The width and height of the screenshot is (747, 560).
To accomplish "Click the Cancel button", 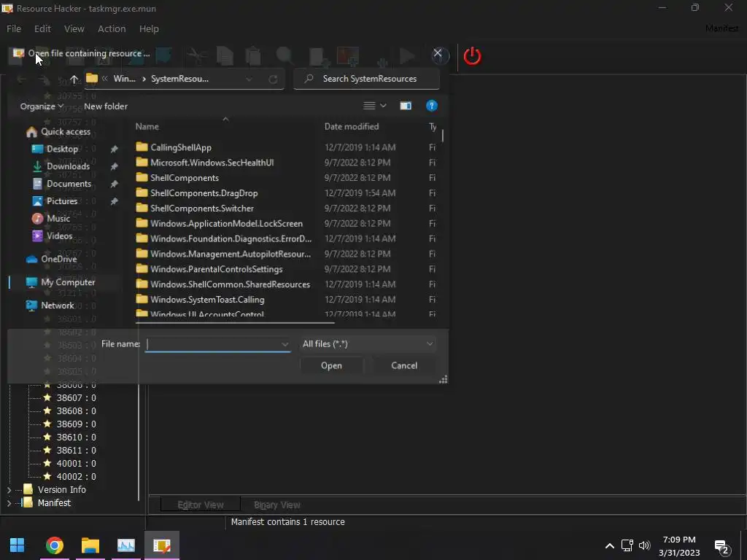I will tap(404, 366).
